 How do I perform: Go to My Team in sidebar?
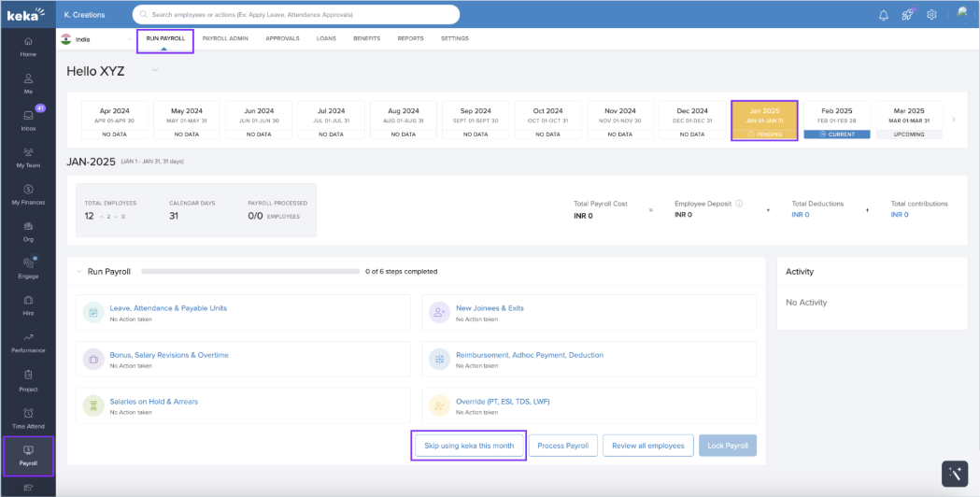tap(28, 157)
